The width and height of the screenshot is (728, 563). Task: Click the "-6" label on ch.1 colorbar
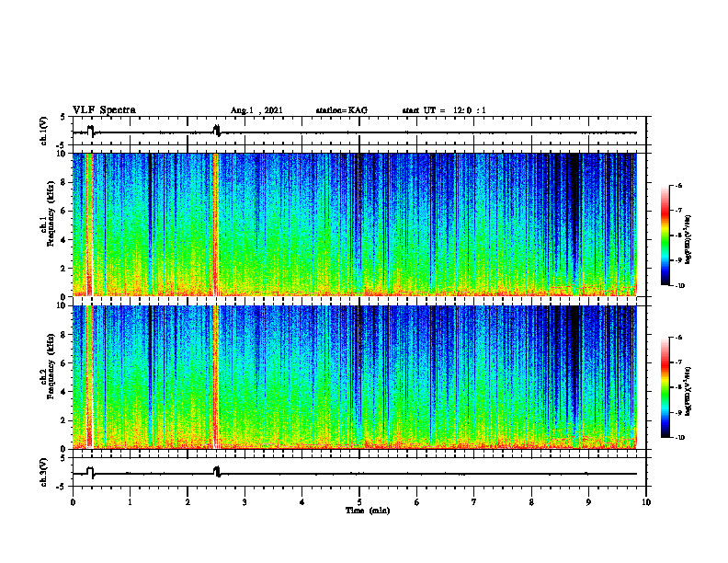coord(678,186)
